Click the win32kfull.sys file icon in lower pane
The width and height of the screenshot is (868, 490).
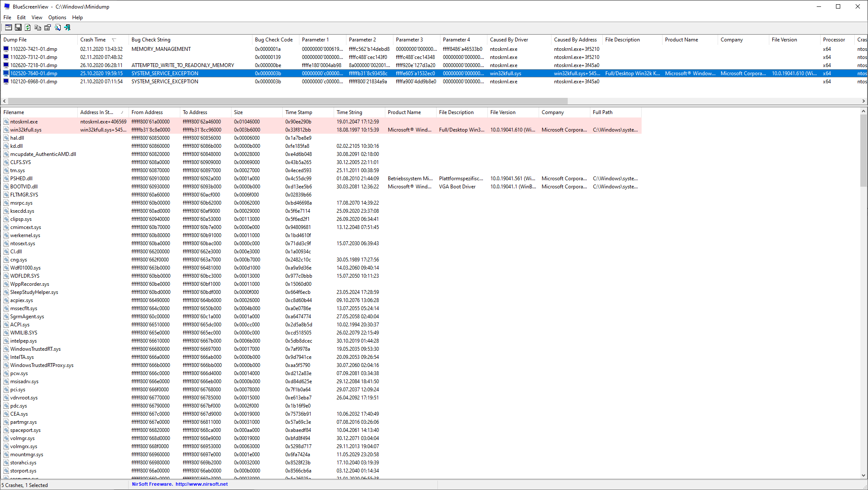6,130
